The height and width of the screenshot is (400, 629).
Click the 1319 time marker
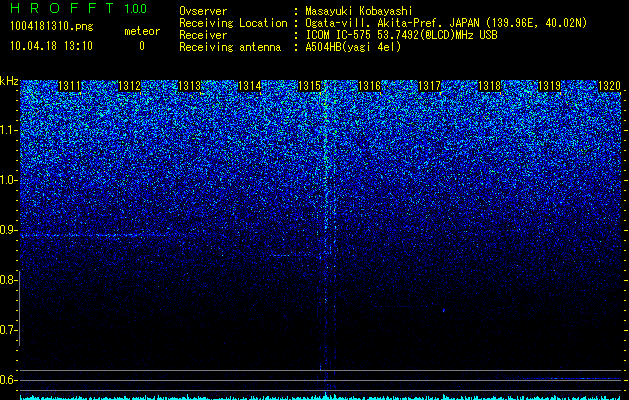point(550,86)
